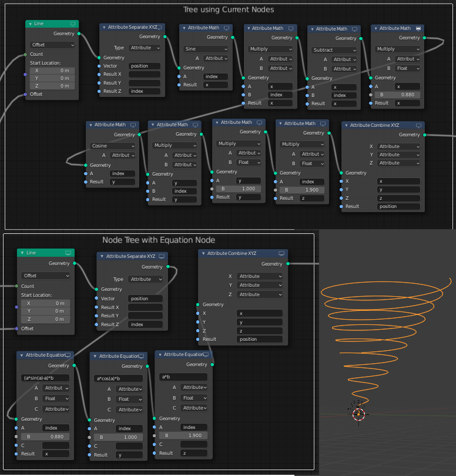Open the B Float dropdown in the a*cos(a)*b node
The width and height of the screenshot is (456, 476).
129,399
